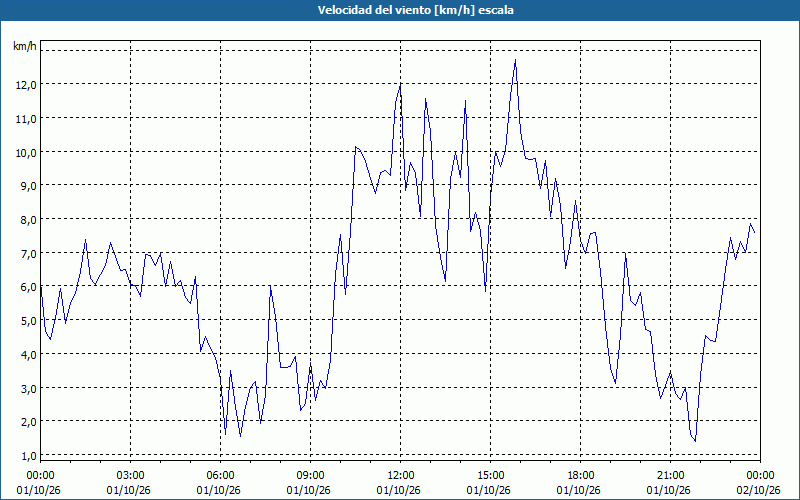
Task: Click the 09:00 time axis label
Action: [x=310, y=476]
